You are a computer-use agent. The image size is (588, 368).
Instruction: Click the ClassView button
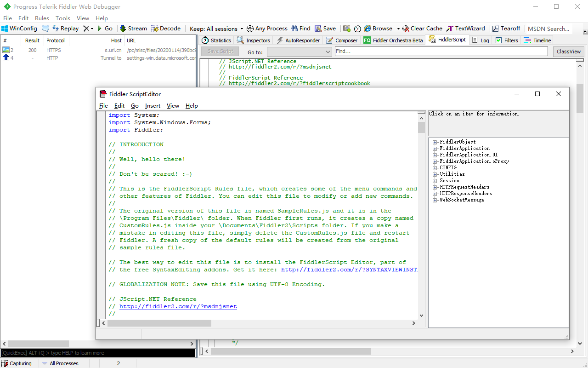[569, 52]
